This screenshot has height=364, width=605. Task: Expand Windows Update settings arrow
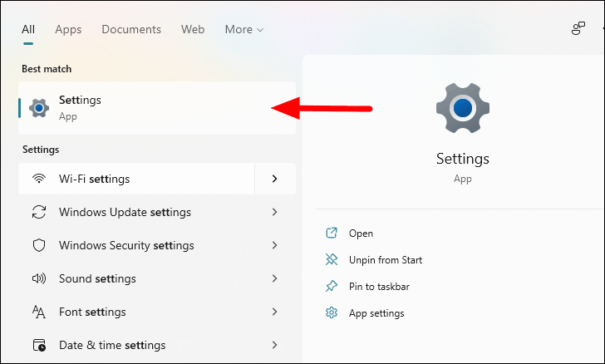(x=275, y=212)
